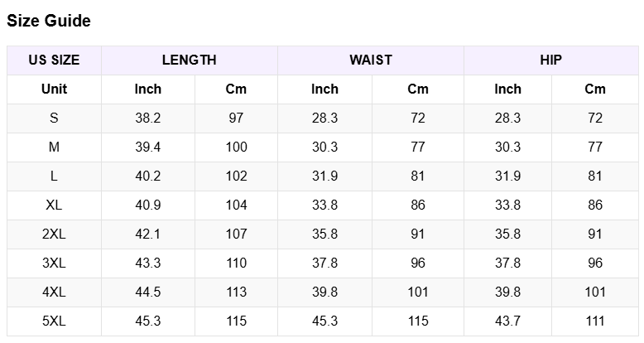This screenshot has width=644, height=343.
Task: Select the 42.1 inch length cell
Action: 148,234
